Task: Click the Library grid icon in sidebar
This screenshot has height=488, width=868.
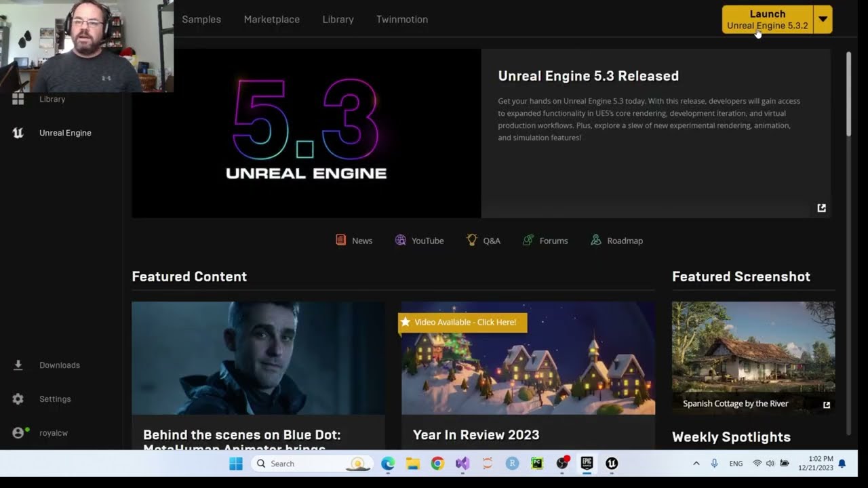Action: tap(18, 99)
